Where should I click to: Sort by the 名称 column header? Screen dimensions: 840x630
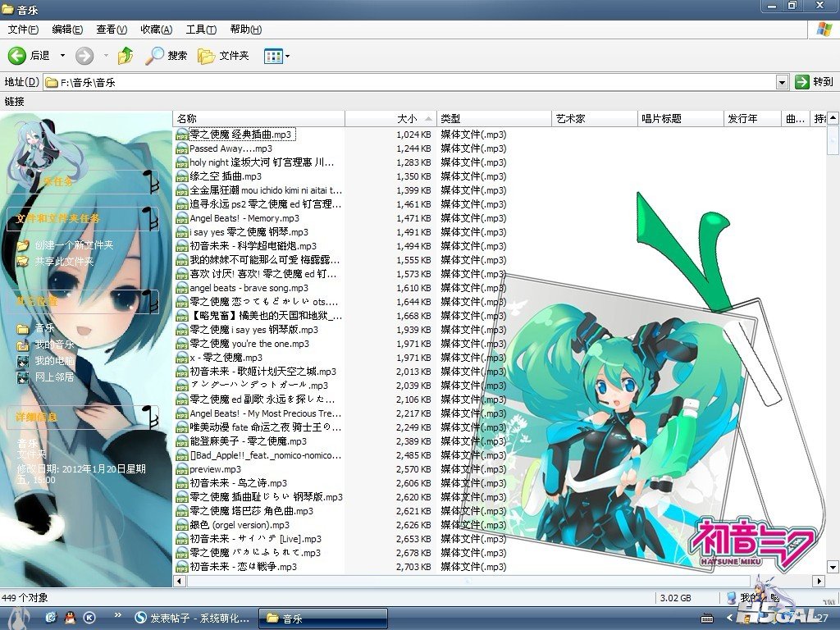[x=258, y=118]
